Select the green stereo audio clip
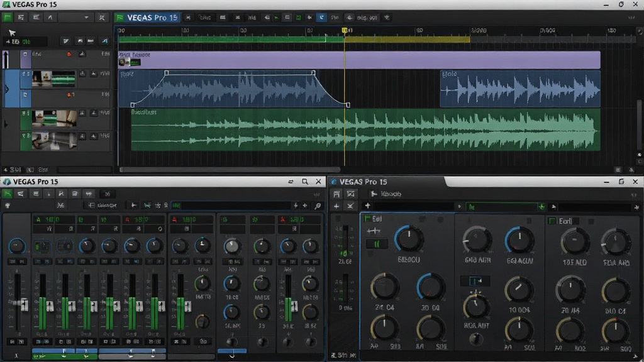The height and width of the screenshot is (362, 644). pos(365,129)
